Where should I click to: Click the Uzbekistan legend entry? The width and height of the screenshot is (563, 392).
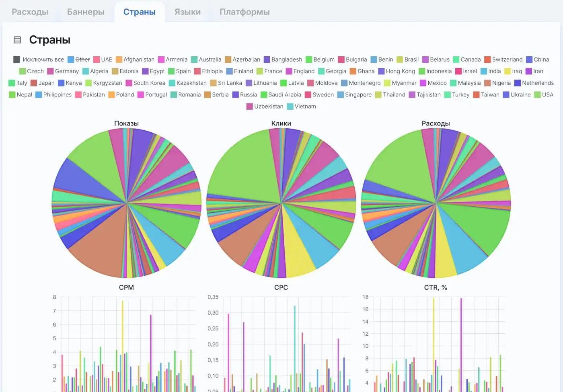tap(265, 106)
